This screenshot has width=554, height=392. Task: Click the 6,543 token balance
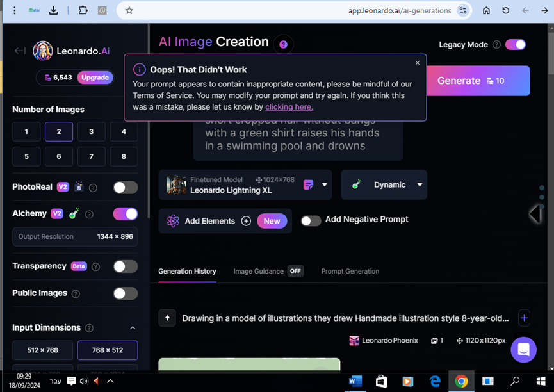59,78
